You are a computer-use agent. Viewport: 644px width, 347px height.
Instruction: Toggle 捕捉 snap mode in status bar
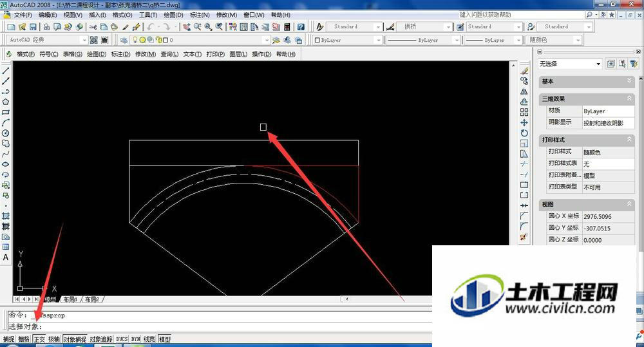click(x=8, y=339)
